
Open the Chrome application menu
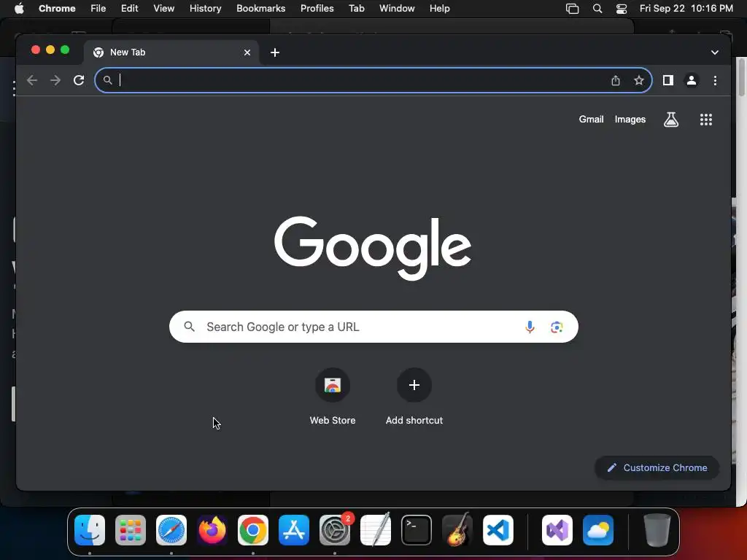pos(57,9)
